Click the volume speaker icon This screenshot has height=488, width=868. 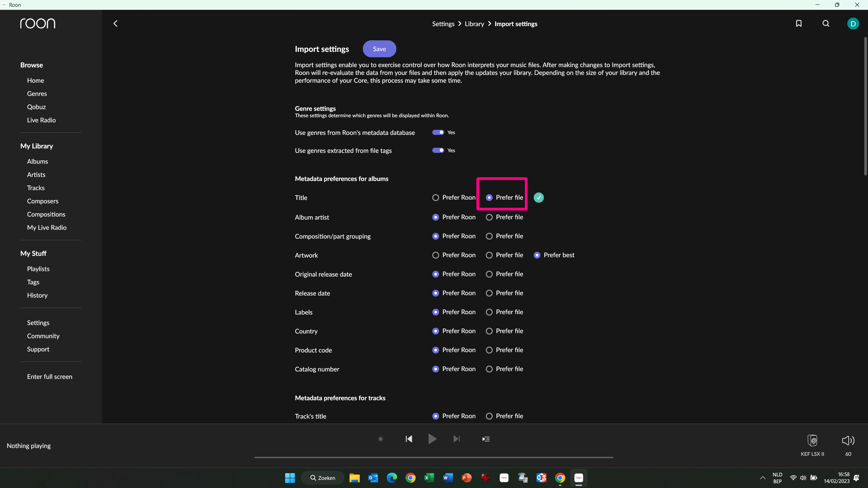click(848, 440)
